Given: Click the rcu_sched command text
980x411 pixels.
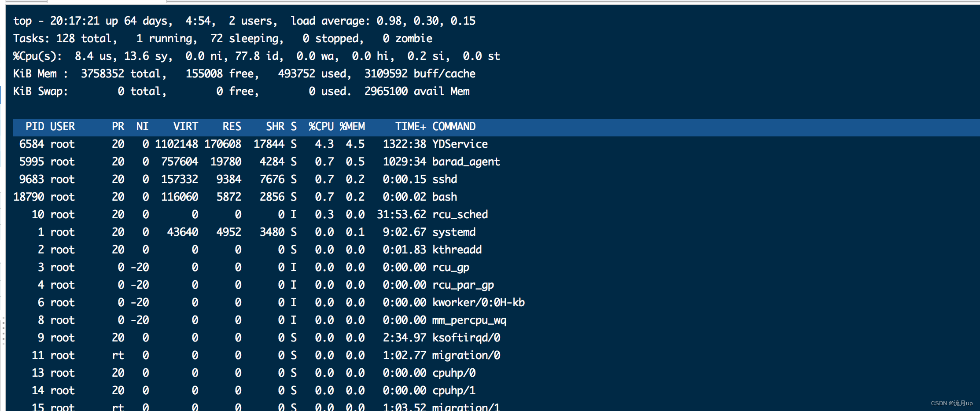Looking at the screenshot, I should pos(460,215).
